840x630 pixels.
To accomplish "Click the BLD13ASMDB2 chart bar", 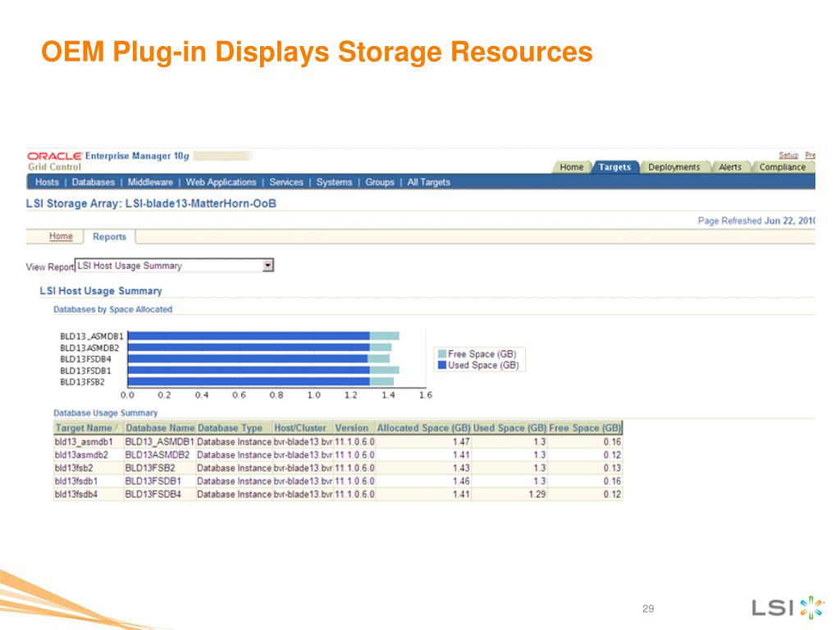I will 260,347.
